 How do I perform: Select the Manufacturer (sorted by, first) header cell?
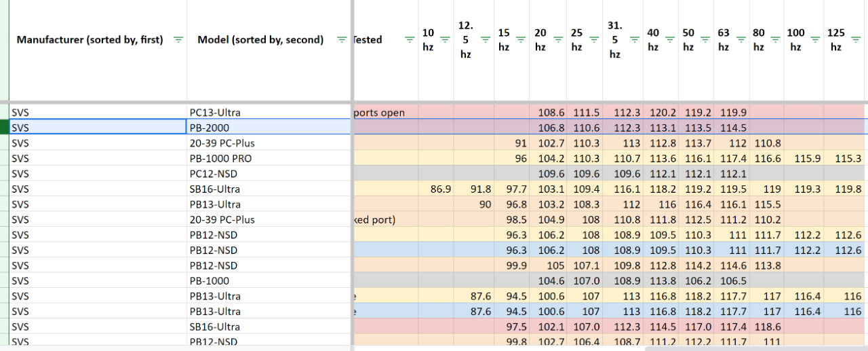(x=98, y=51)
